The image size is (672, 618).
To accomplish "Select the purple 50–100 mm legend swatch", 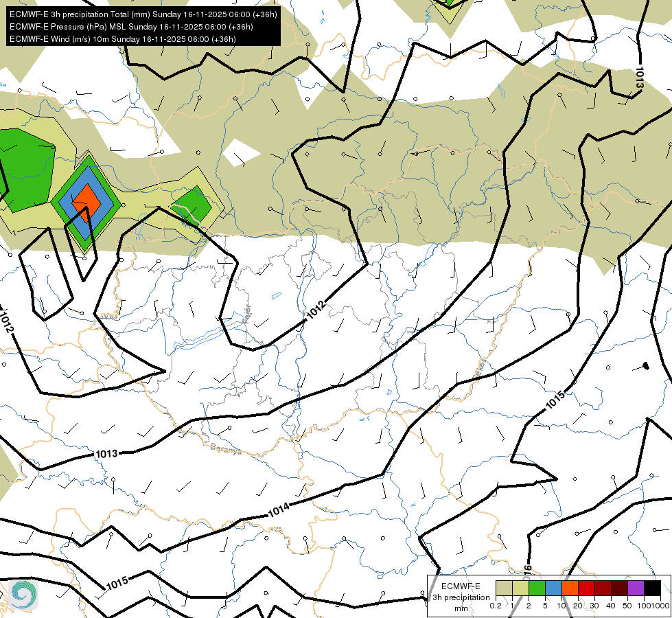I will tap(636, 588).
